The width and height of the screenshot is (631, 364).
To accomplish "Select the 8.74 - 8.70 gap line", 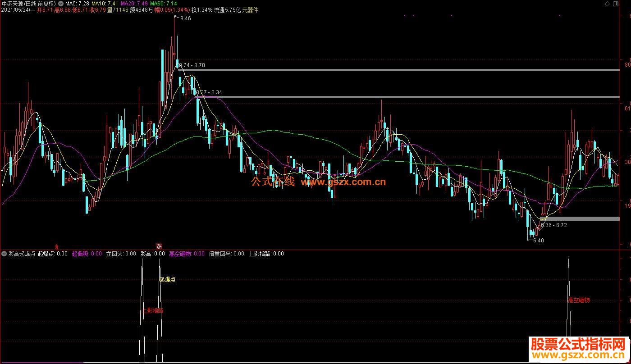I will point(399,70).
